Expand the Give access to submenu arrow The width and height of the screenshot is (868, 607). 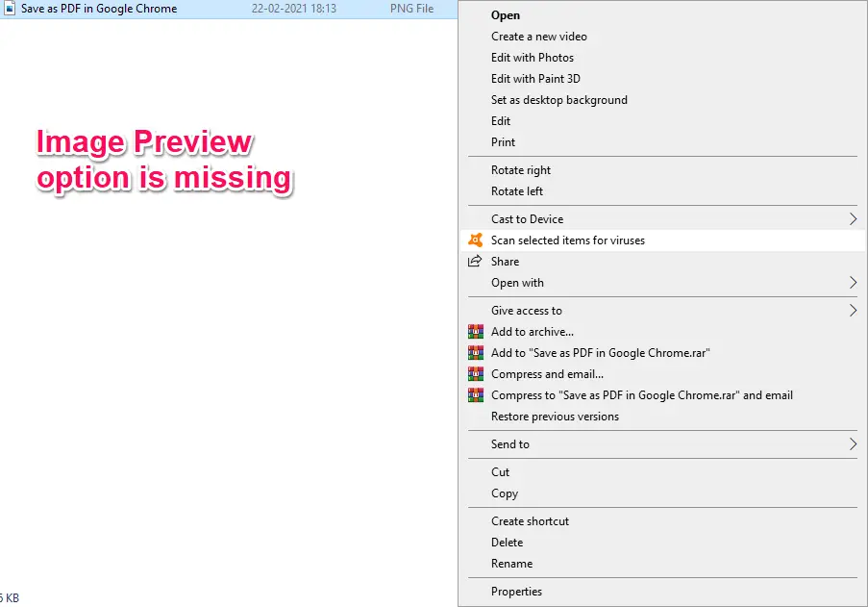[x=853, y=310]
